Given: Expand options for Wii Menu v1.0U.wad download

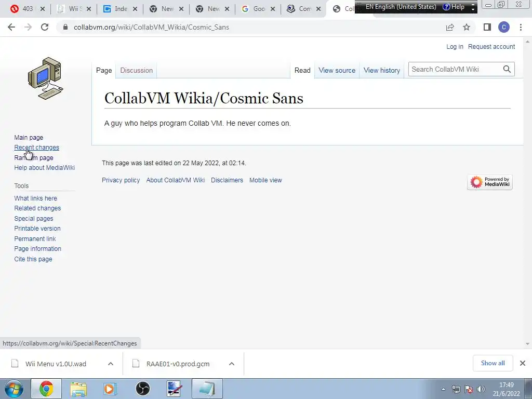Looking at the screenshot, I should pos(111,364).
